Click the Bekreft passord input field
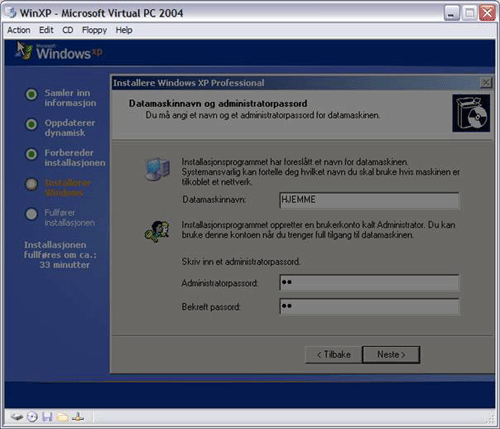This screenshot has height=429, width=500. [369, 306]
